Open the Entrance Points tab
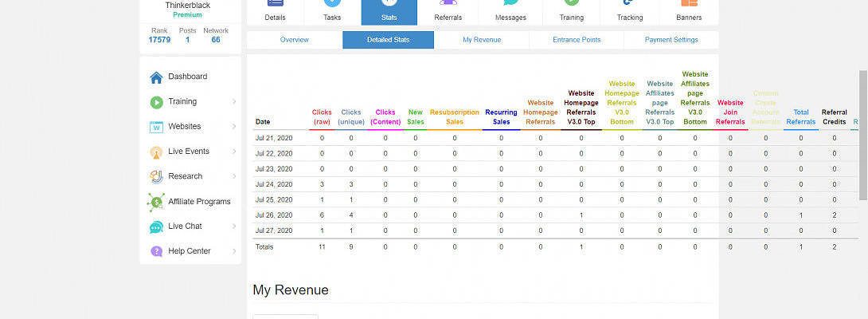868x319 pixels. [x=577, y=40]
